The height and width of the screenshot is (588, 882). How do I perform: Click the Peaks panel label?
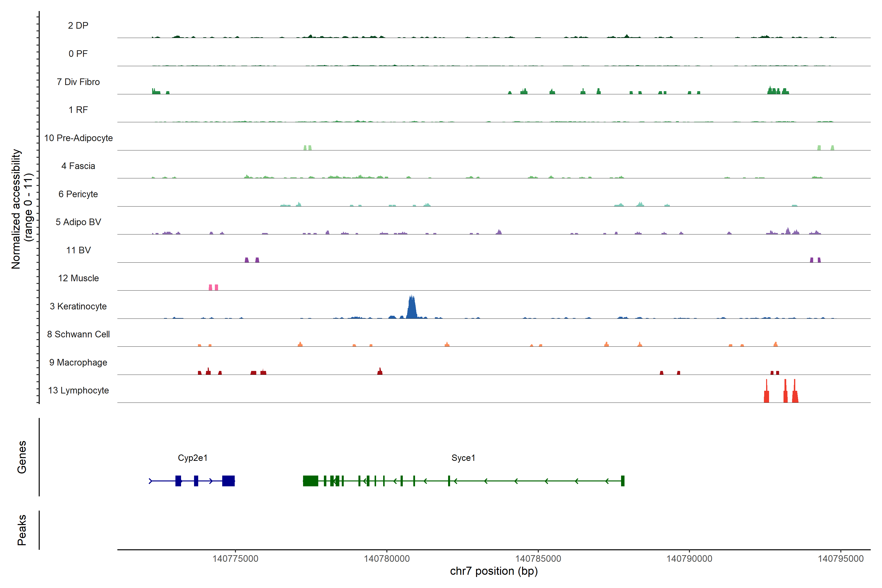[22, 530]
